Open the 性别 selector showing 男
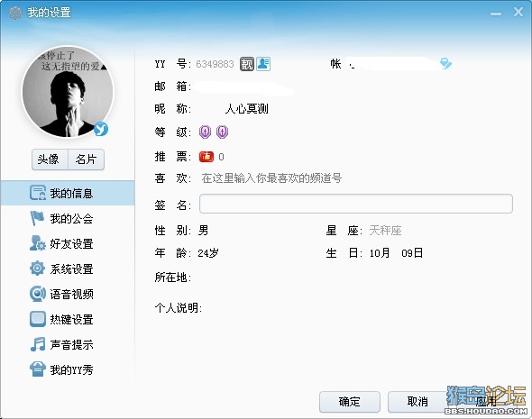Screen dimensions: 532x419 point(203,231)
